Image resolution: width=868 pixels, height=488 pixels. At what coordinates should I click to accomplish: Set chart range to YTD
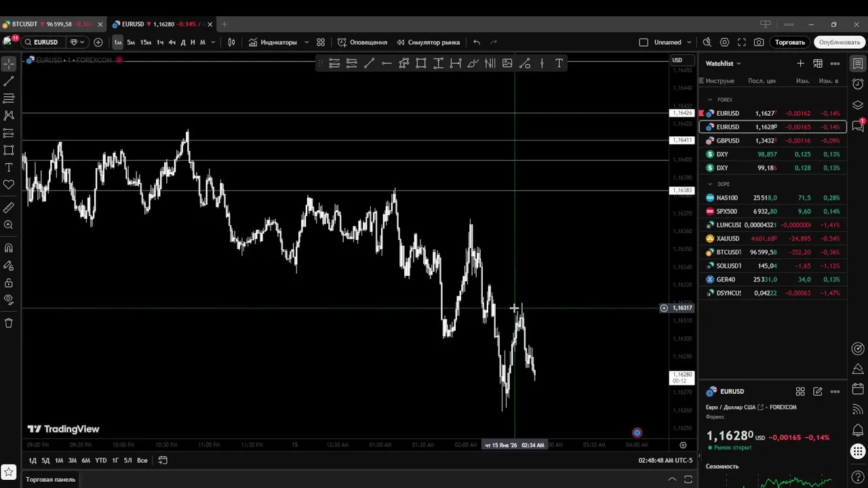(100, 460)
